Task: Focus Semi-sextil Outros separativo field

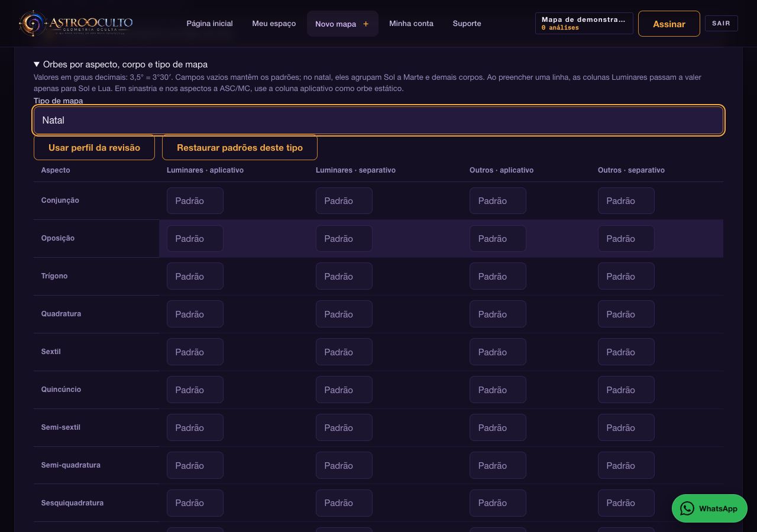Action: pos(626,428)
